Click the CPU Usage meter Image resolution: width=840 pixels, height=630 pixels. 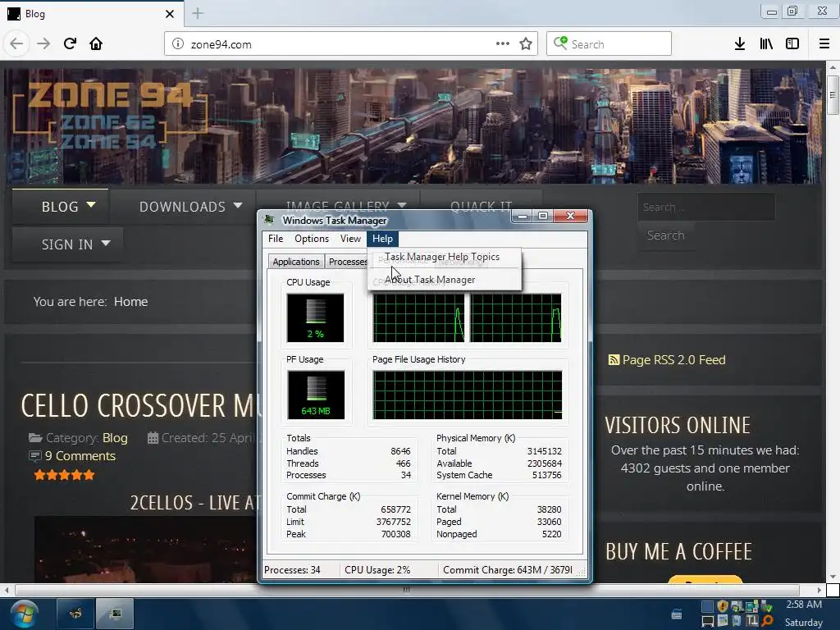(315, 317)
